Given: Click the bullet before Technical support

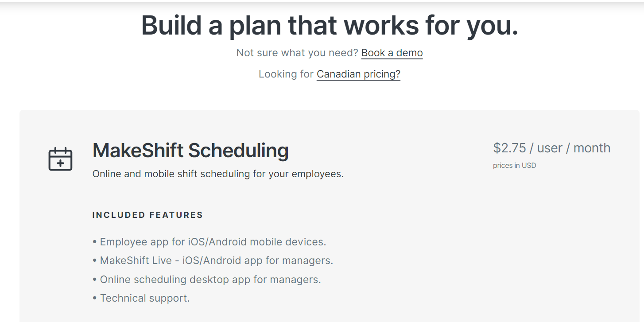Looking at the screenshot, I should click(93, 298).
